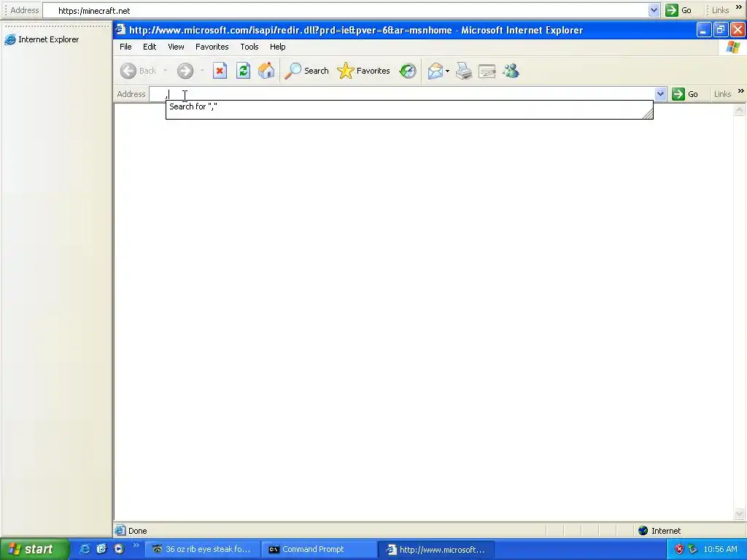The image size is (747, 560).
Task: Minimize the Internet Explorer window
Action: click(x=704, y=30)
